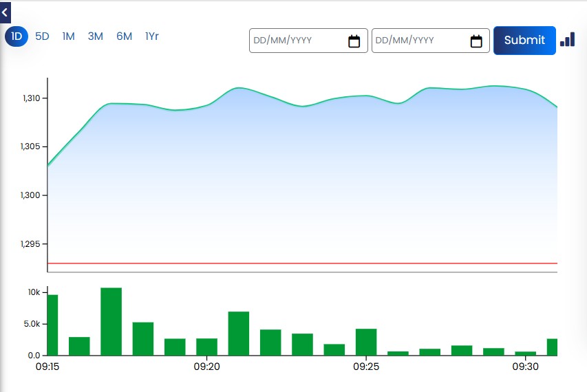The image size is (587, 392).
Task: Open the first date calendar picker icon
Action: [354, 41]
